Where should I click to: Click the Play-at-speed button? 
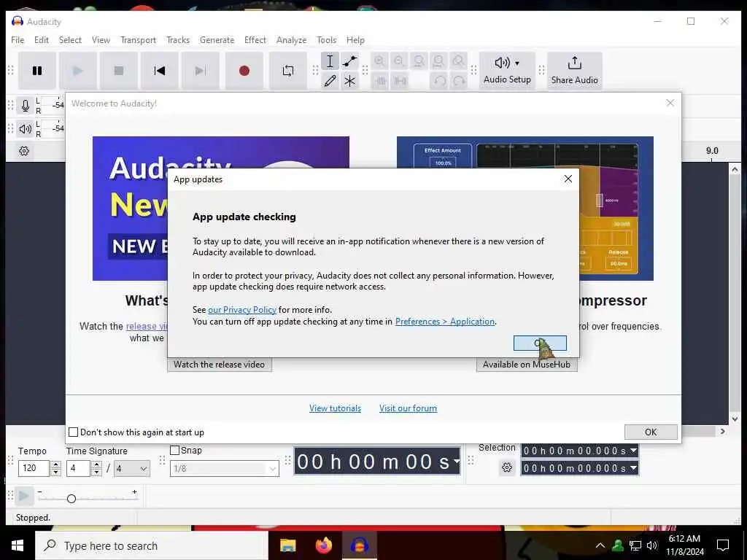(x=23, y=496)
